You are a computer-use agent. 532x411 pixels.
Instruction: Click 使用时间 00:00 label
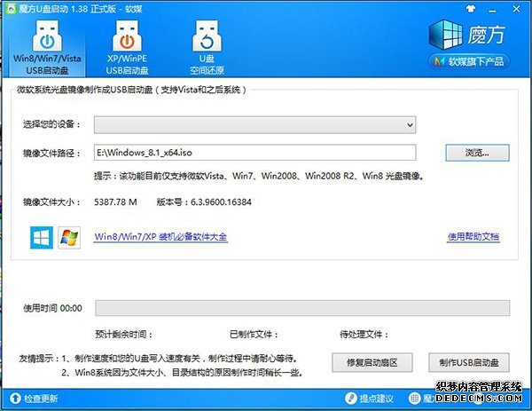[x=52, y=308]
